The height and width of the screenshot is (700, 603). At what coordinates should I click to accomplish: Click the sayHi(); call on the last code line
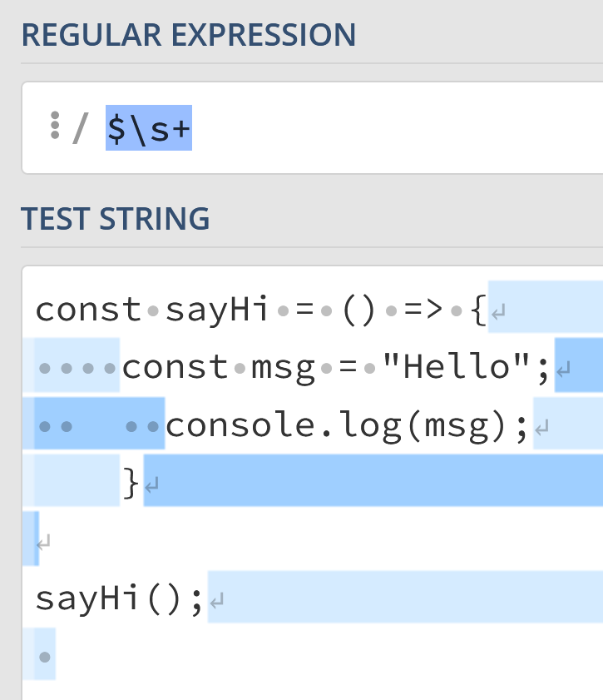coord(119,598)
